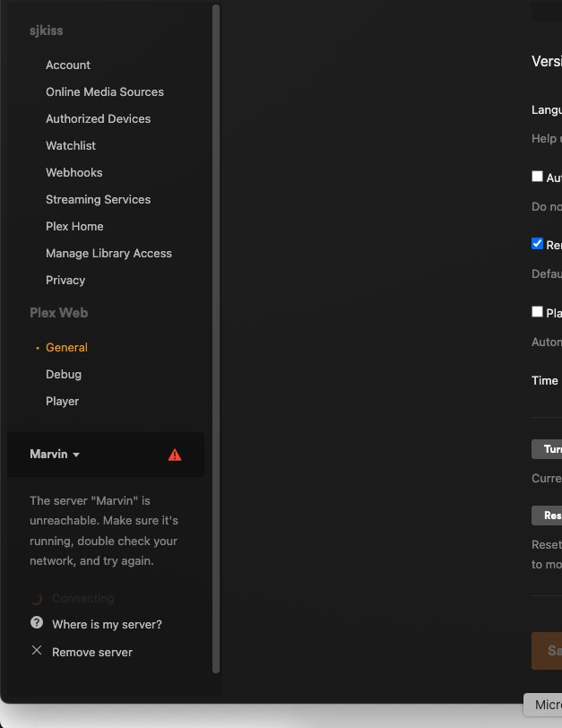Viewport: 562px width, 728px height.
Task: Click the question mark help icon
Action: 37,623
